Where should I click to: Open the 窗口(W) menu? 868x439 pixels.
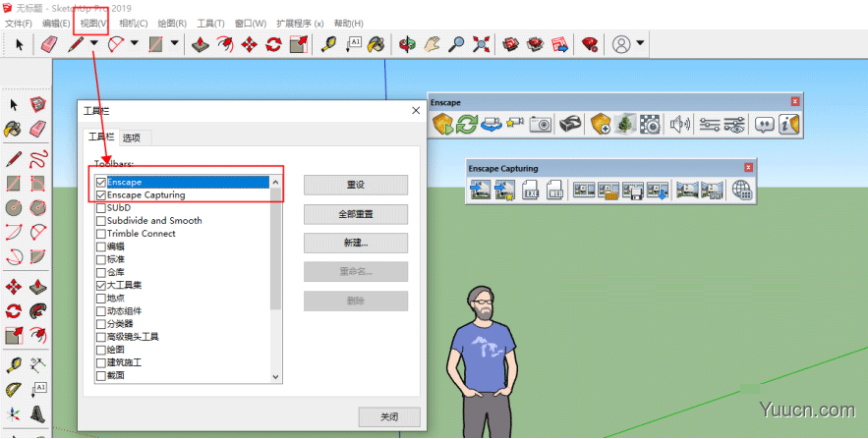point(251,24)
